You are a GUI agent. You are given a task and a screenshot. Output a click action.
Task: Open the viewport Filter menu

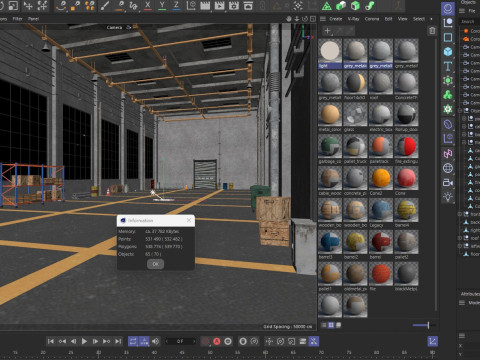pyautogui.click(x=17, y=19)
